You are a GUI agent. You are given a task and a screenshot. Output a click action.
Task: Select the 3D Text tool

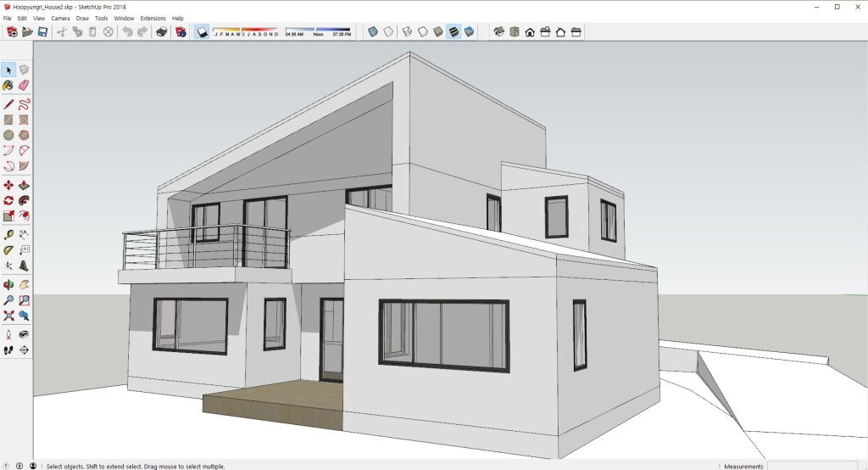click(24, 266)
